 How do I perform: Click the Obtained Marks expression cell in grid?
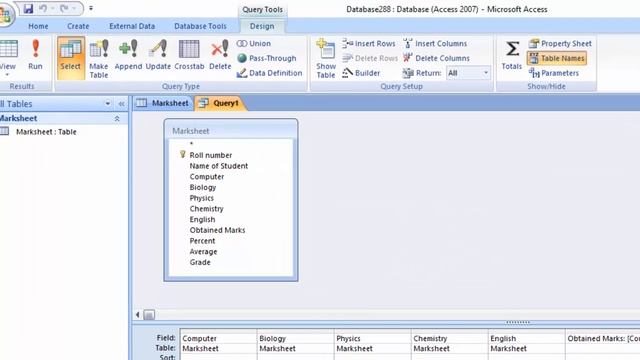coord(603,338)
